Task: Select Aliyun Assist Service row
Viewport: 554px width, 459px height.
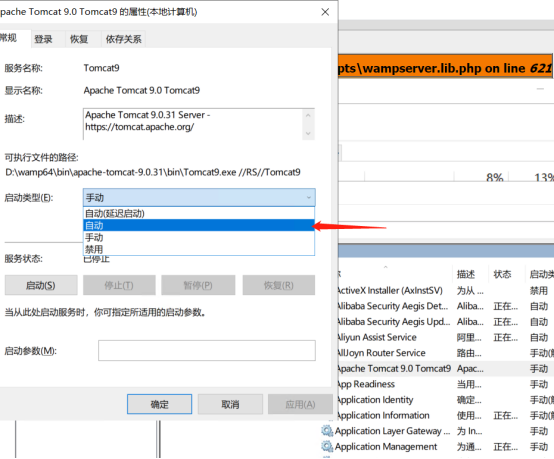Action: 446,337
